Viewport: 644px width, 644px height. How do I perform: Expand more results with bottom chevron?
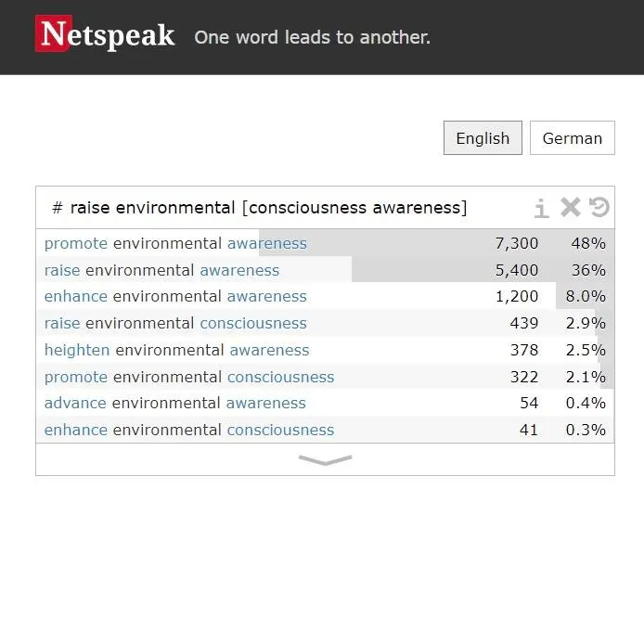325,459
